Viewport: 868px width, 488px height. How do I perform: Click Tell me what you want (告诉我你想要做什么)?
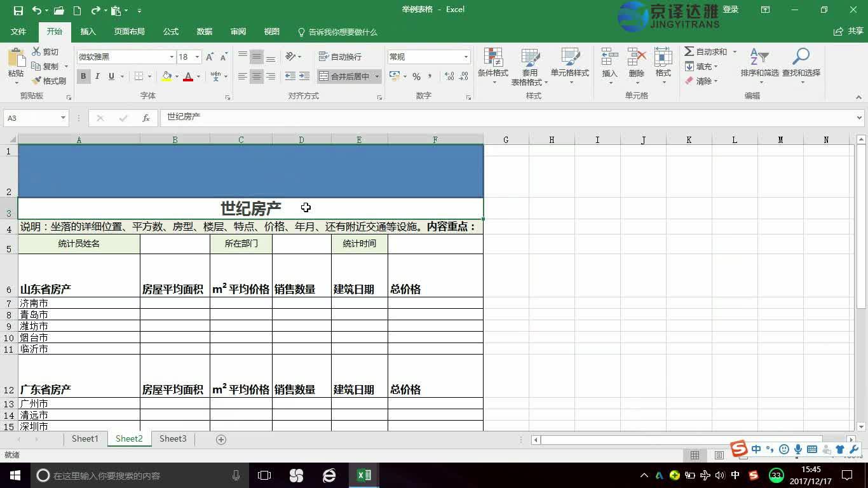[x=338, y=32]
